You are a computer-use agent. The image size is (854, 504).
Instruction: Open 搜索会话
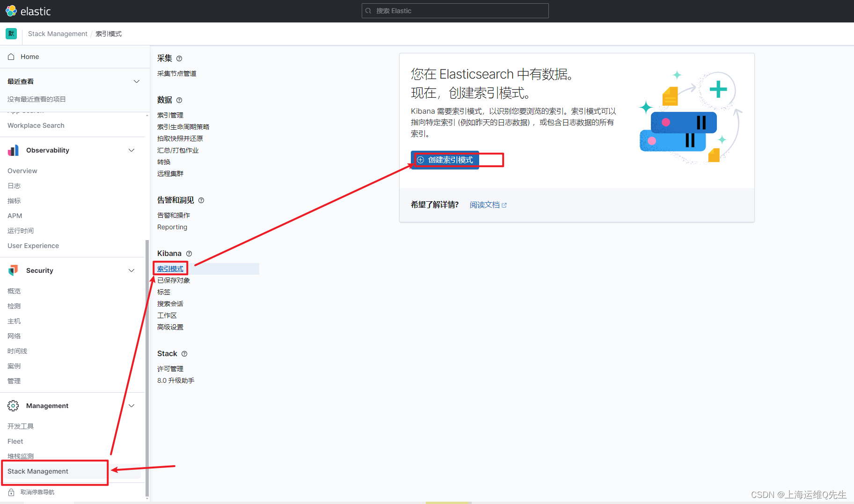(170, 304)
